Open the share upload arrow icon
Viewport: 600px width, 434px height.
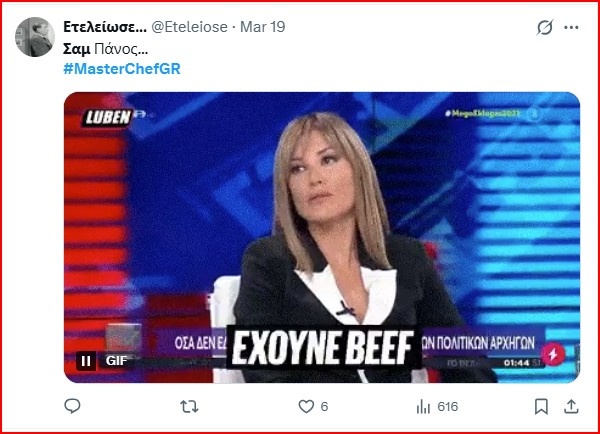point(571,406)
